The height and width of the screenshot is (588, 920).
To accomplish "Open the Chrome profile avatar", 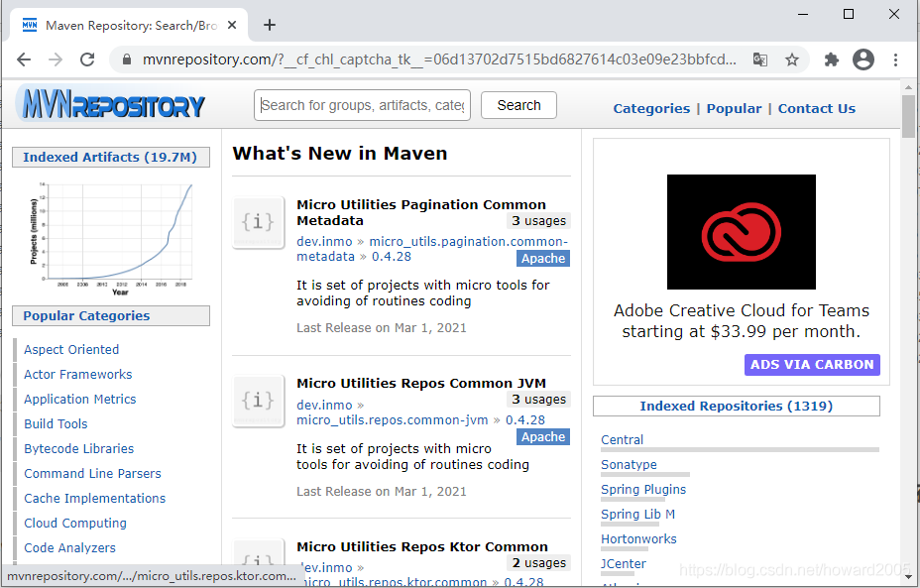I will coord(863,59).
